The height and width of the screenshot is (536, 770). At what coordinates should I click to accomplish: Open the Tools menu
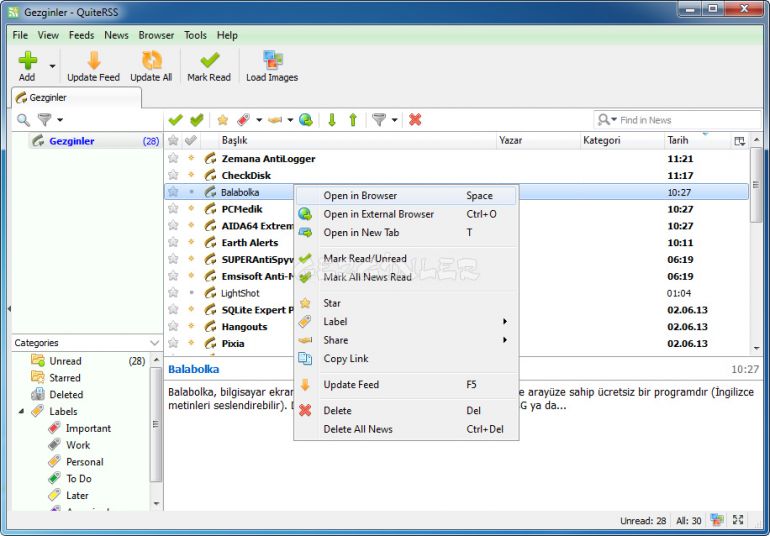[195, 35]
